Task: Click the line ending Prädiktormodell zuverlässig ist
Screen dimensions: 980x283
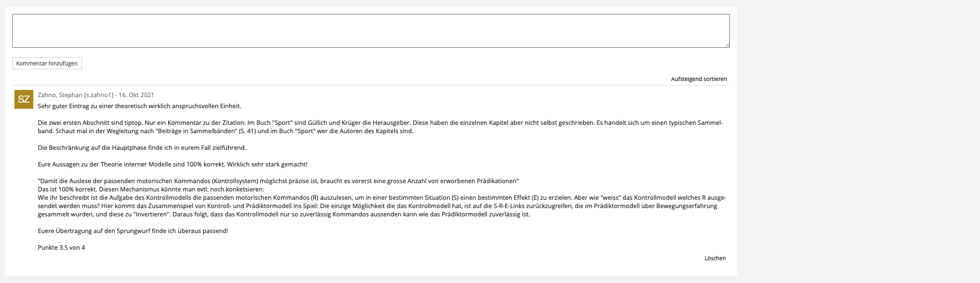Action: [x=283, y=214]
